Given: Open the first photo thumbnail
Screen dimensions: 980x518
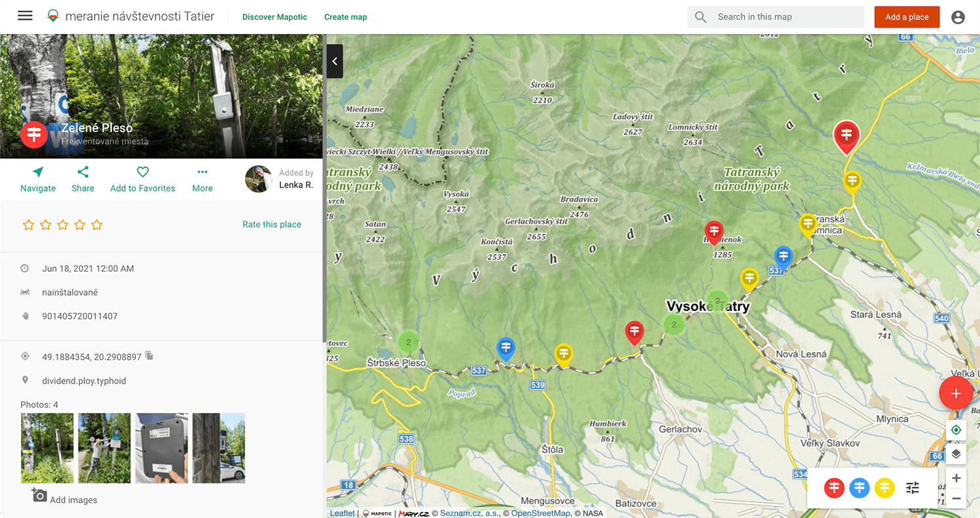Looking at the screenshot, I should pyautogui.click(x=47, y=448).
